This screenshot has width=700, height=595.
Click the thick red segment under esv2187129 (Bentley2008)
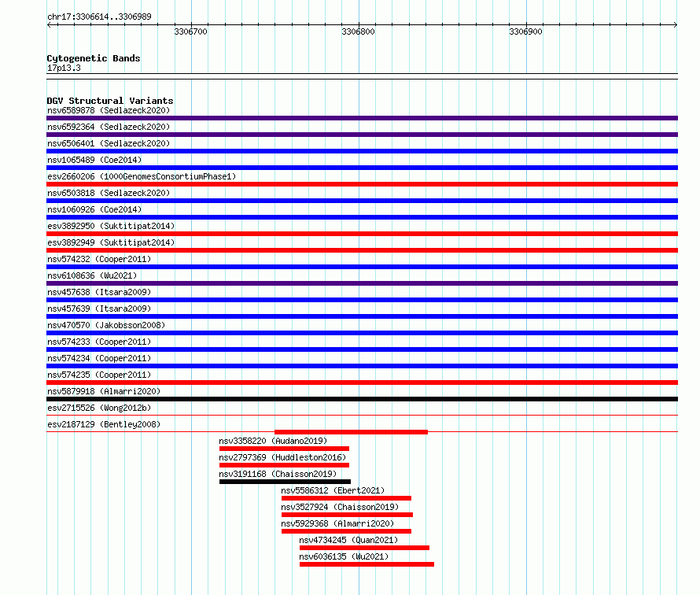[351, 432]
